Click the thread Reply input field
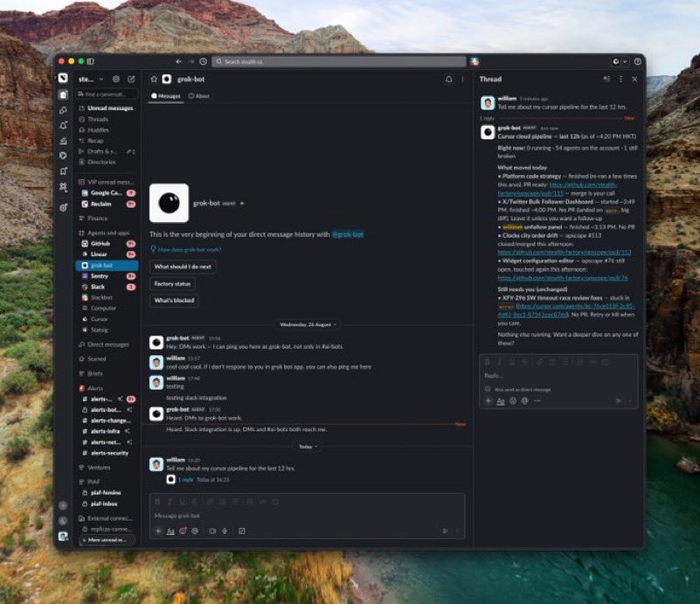The image size is (700, 604). [558, 376]
